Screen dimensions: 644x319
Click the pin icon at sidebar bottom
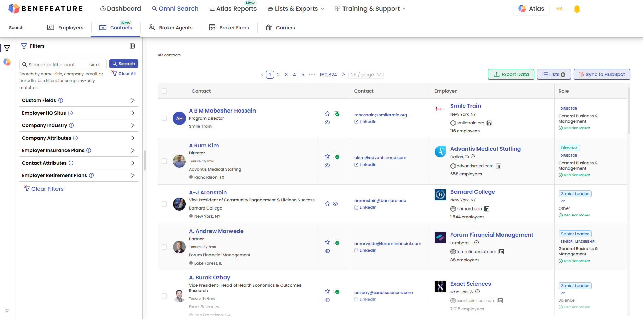[x=7, y=311]
